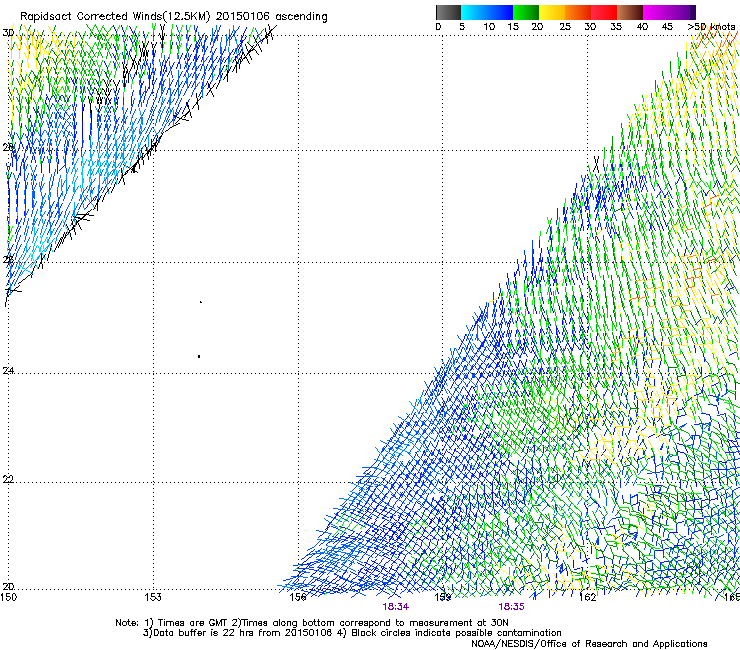Click the title 'Rapidscat Corrected Winds(12.5KM)'
The height and width of the screenshot is (650, 740).
click(x=115, y=17)
